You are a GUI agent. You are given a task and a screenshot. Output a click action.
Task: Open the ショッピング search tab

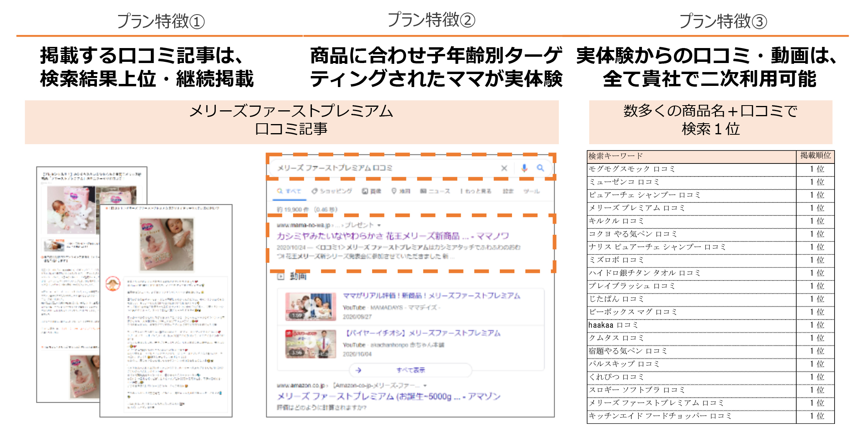[x=332, y=191]
